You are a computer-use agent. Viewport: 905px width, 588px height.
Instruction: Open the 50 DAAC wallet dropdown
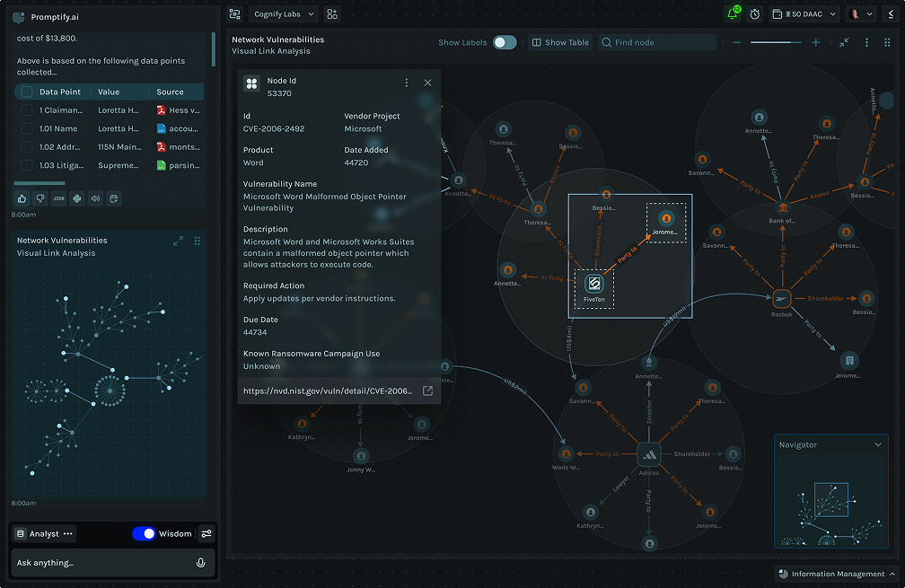pos(804,14)
